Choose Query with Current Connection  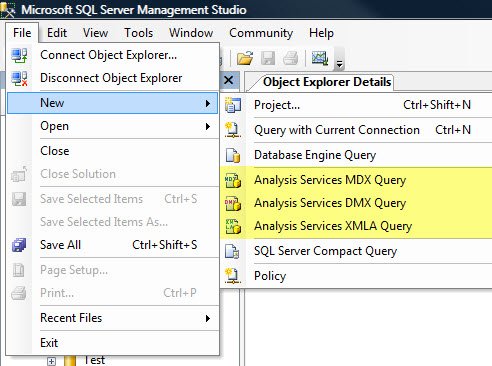pyautogui.click(x=356, y=130)
